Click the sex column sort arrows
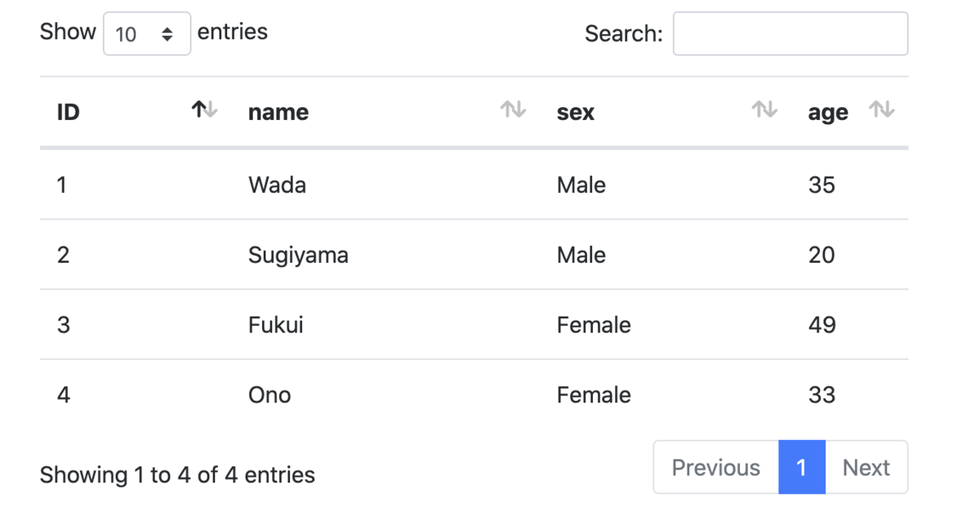This screenshot has width=980, height=507. (x=764, y=109)
